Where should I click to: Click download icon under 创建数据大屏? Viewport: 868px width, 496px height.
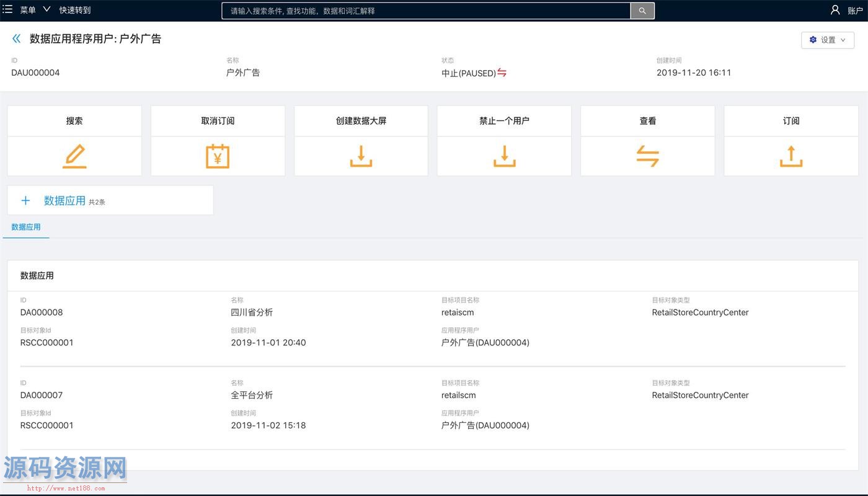(x=361, y=156)
